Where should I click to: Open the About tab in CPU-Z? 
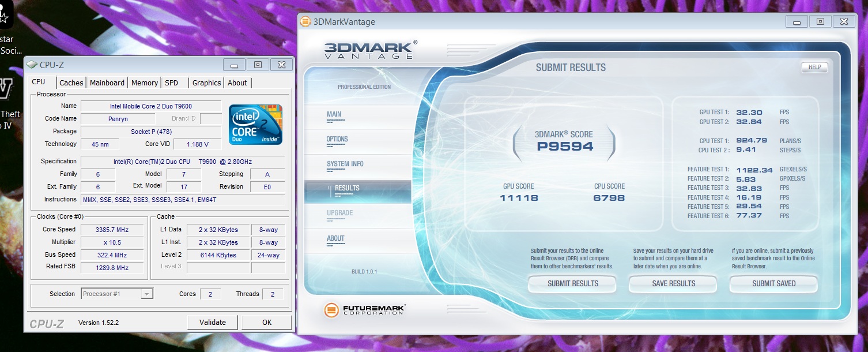237,83
